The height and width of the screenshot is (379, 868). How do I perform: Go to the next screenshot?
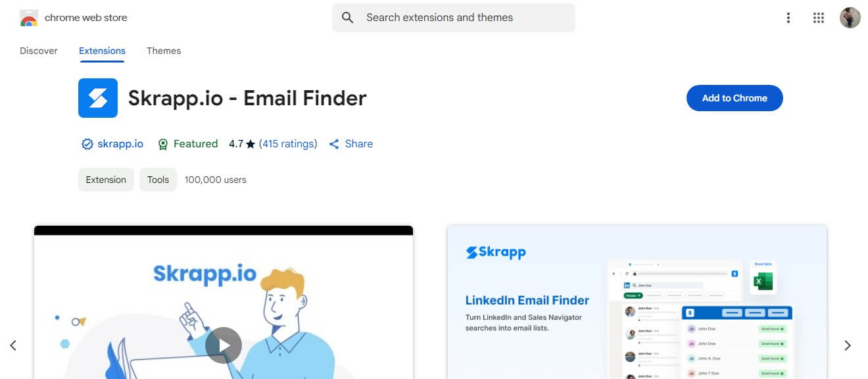[848, 345]
